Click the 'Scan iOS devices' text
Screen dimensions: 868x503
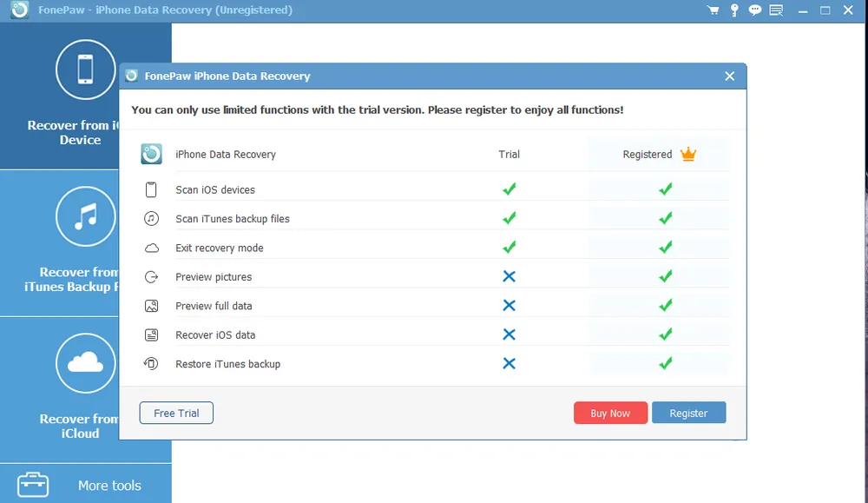(x=215, y=189)
